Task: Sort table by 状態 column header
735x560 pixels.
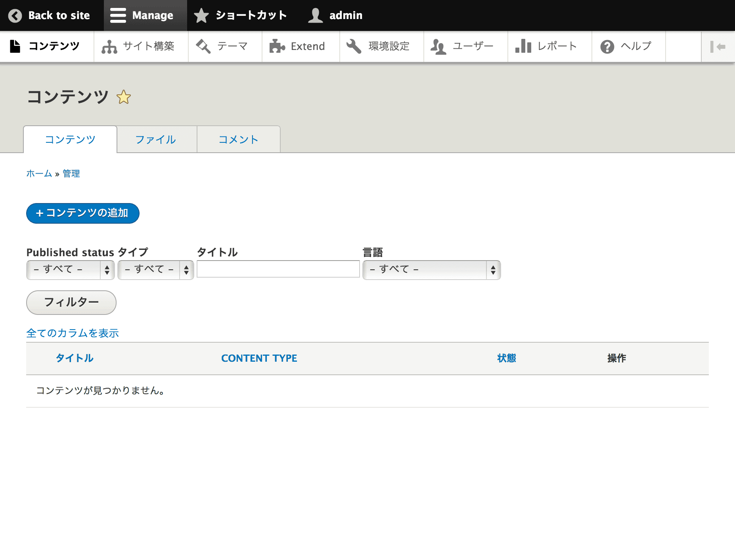Action: [x=507, y=358]
